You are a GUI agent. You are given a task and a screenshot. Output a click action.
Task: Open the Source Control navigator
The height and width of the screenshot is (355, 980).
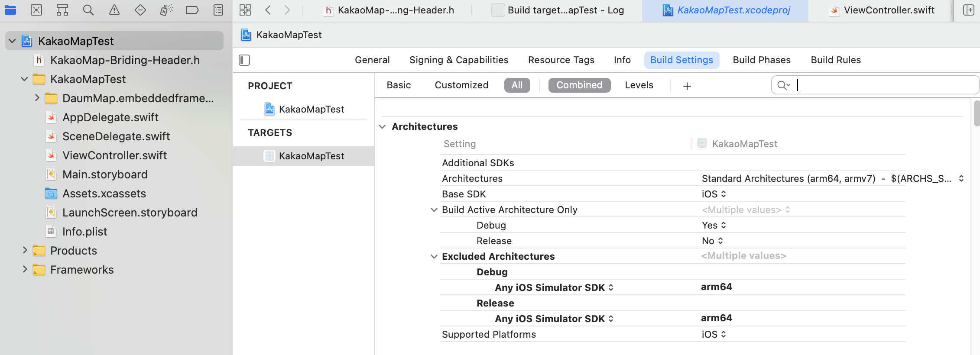pyautogui.click(x=36, y=10)
